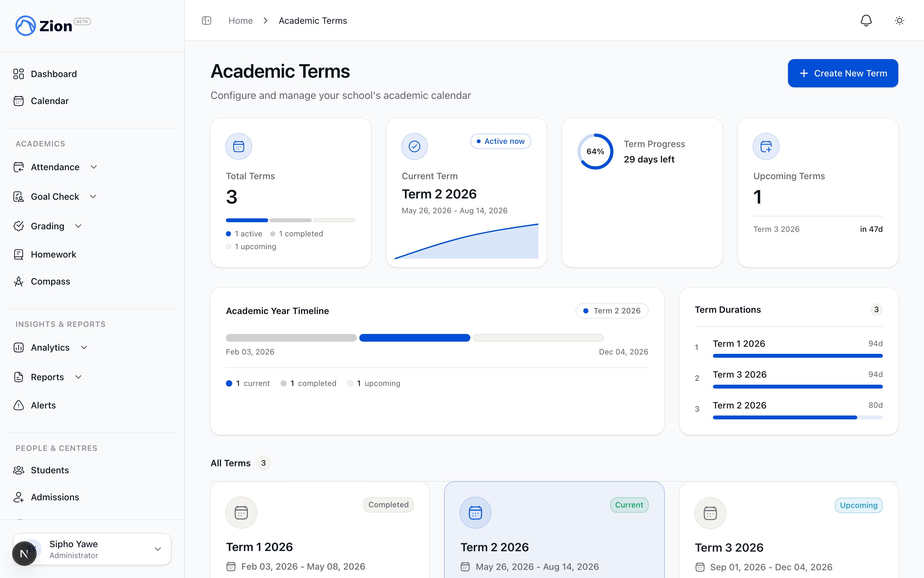Click the Alerts triangle icon

pyautogui.click(x=18, y=405)
